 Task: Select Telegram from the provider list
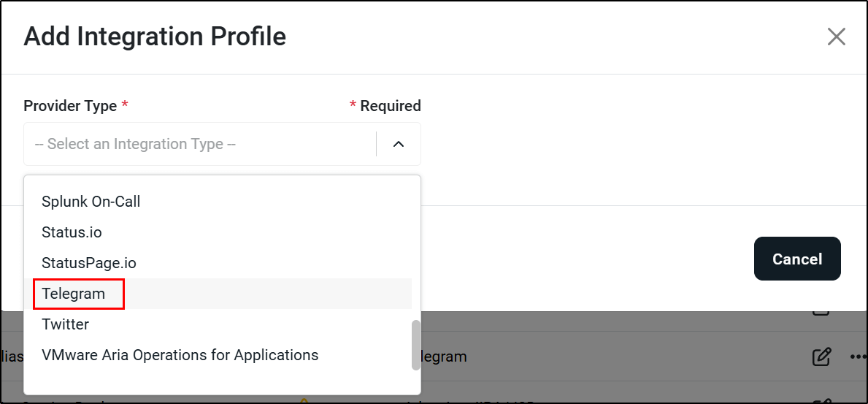[74, 294]
